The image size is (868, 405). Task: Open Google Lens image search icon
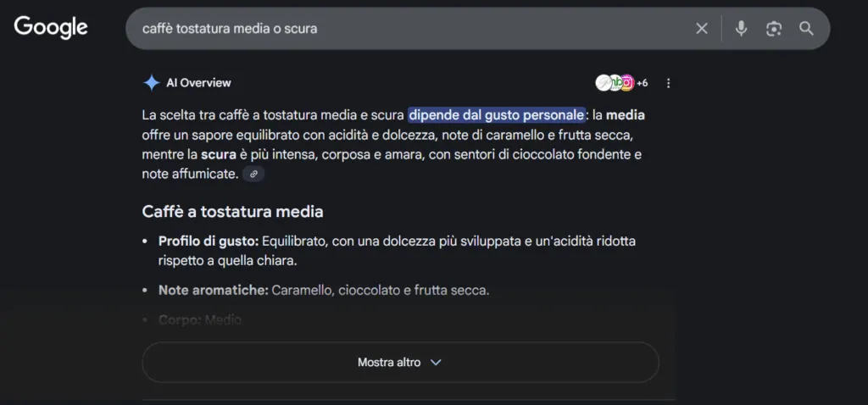click(773, 29)
